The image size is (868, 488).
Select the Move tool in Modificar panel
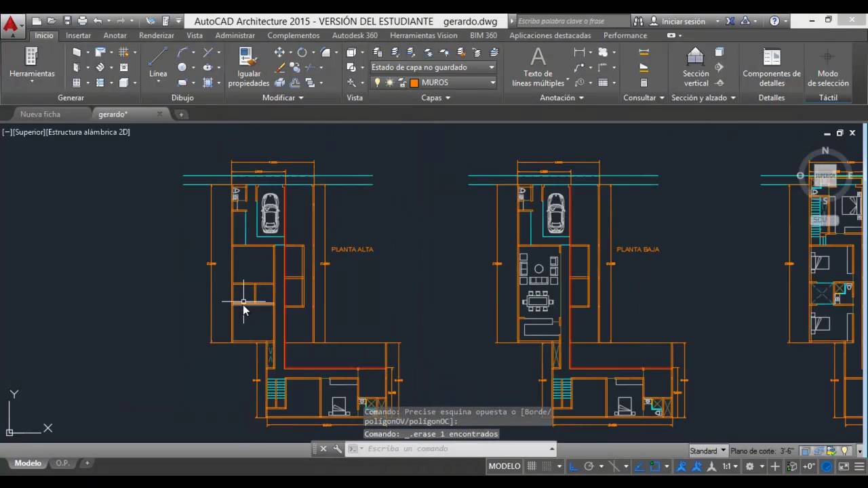tap(279, 52)
